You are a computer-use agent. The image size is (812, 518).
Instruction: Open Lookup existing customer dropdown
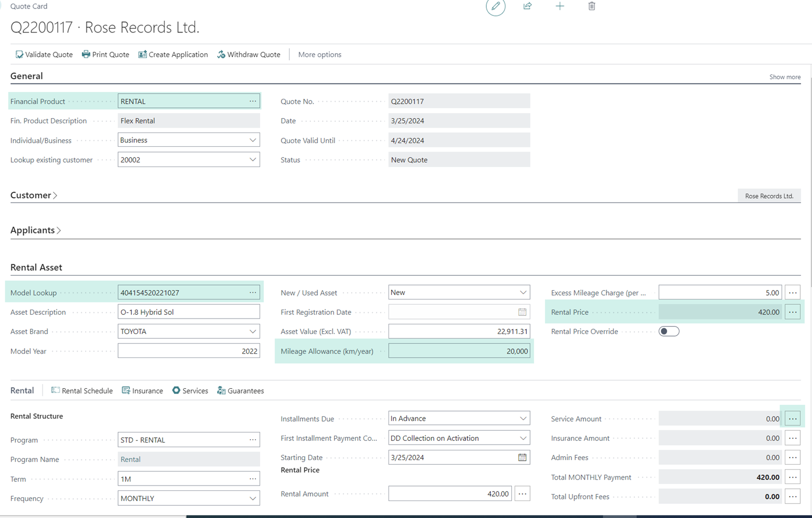pyautogui.click(x=253, y=160)
